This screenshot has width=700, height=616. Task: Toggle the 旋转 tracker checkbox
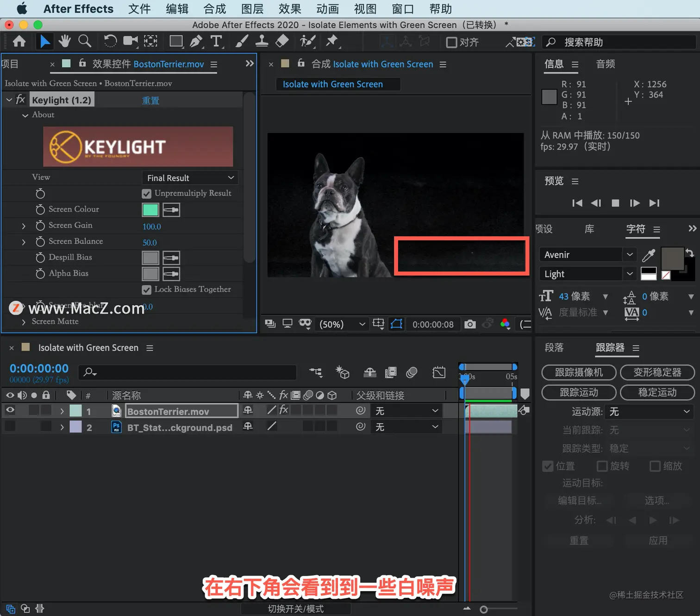(602, 466)
